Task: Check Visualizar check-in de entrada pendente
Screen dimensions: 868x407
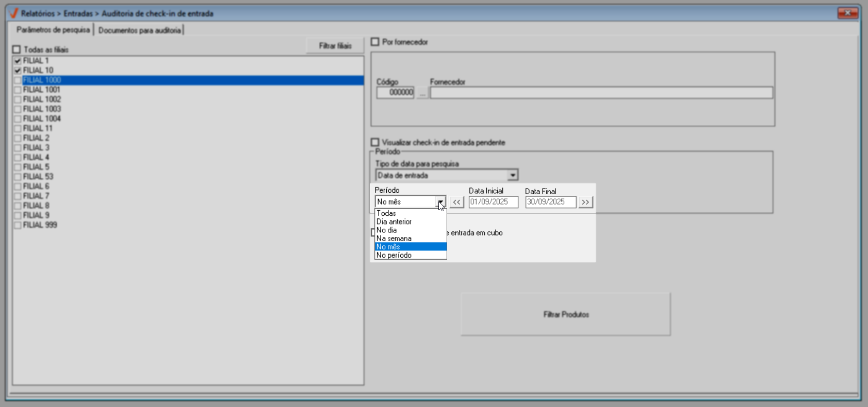Action: click(375, 142)
